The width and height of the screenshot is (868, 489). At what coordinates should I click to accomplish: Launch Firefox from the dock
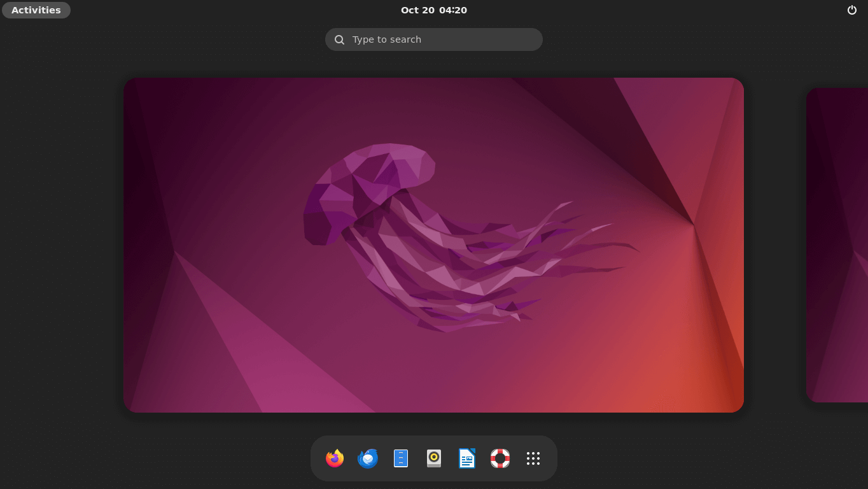335,458
